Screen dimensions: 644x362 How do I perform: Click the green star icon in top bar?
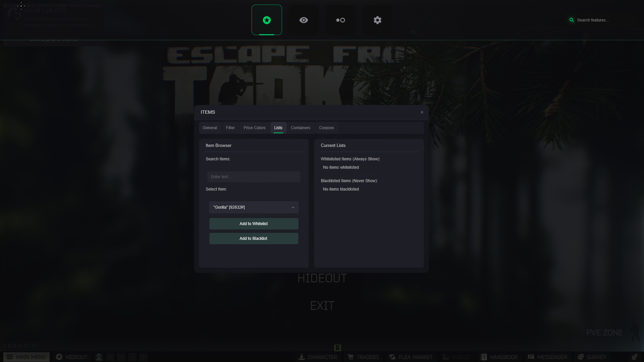267,20
